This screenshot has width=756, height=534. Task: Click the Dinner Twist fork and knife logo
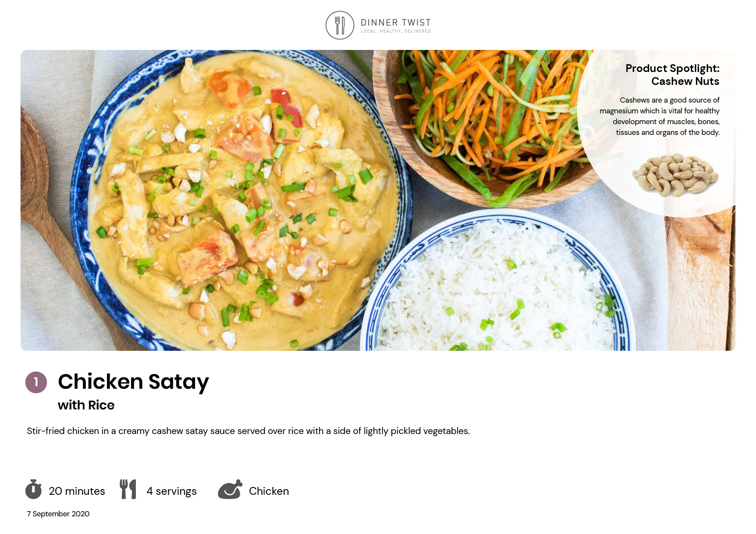click(x=340, y=25)
